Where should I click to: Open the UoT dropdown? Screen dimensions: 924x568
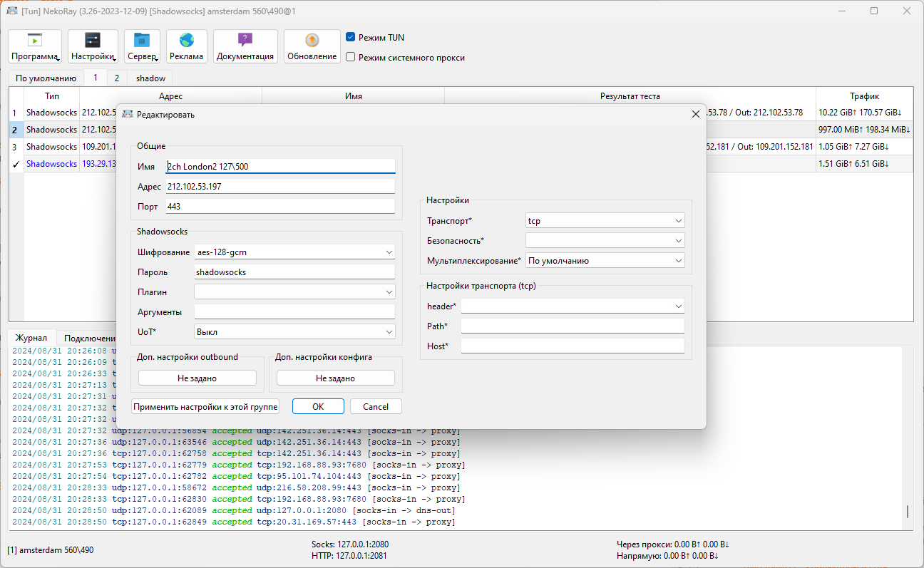(294, 332)
